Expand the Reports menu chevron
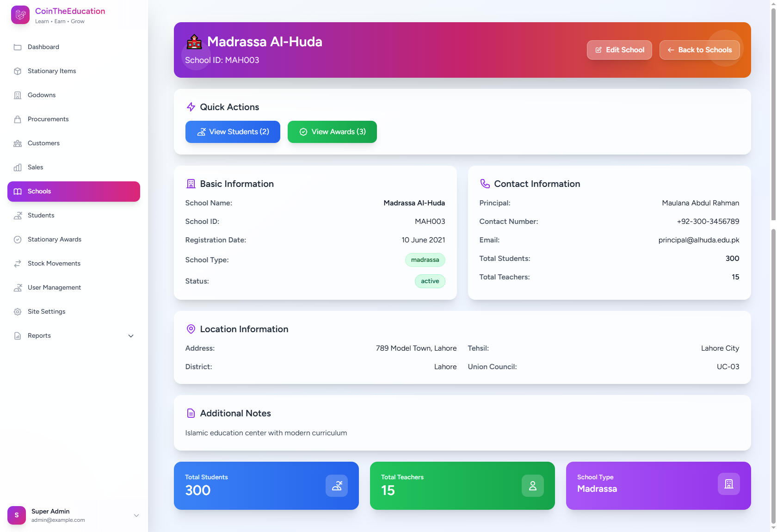 click(x=131, y=336)
